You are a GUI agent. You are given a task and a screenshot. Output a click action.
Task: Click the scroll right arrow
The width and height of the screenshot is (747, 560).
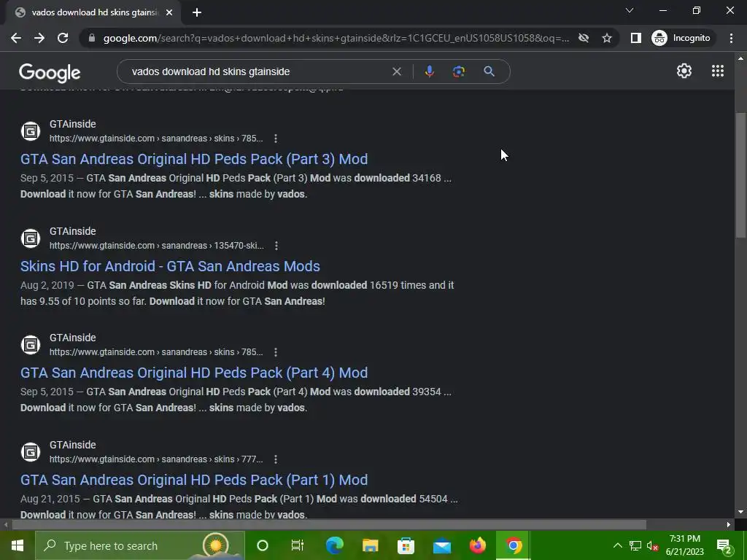(x=729, y=525)
